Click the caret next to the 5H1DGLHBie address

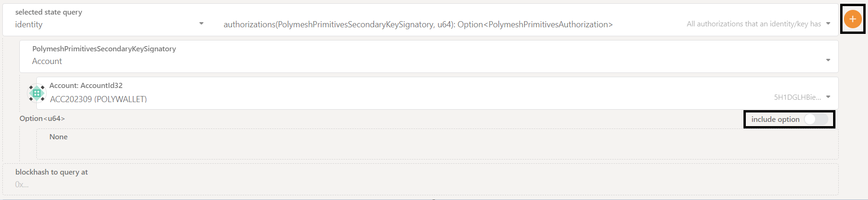pyautogui.click(x=828, y=97)
